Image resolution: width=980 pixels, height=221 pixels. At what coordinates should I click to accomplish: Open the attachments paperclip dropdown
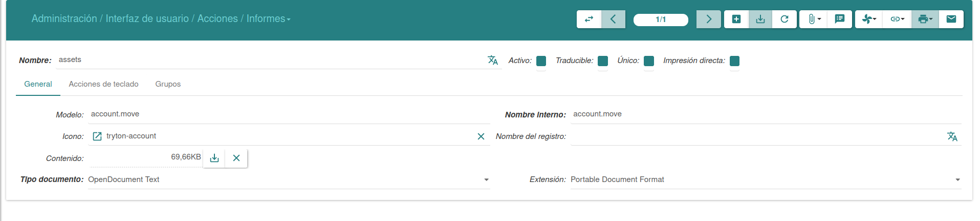pyautogui.click(x=814, y=19)
